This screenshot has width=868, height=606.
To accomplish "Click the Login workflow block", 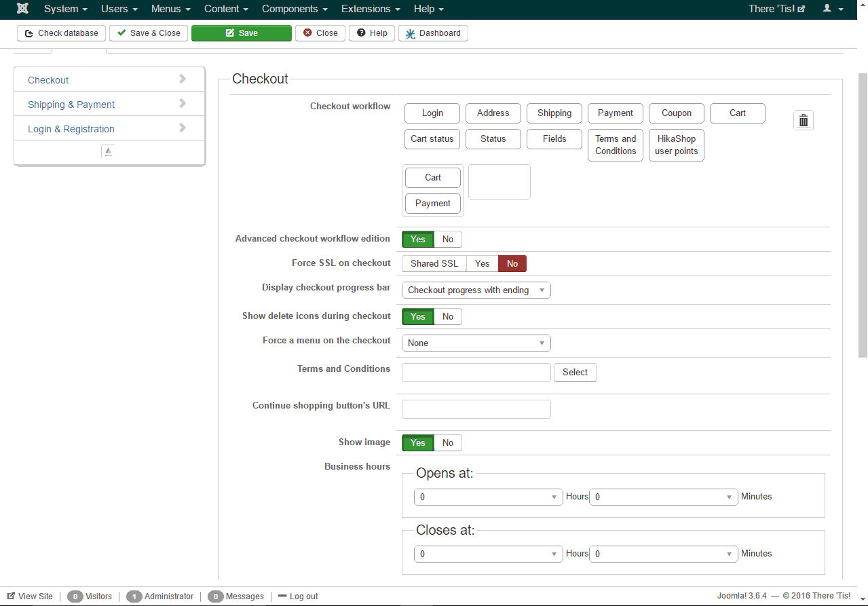I will pyautogui.click(x=432, y=113).
